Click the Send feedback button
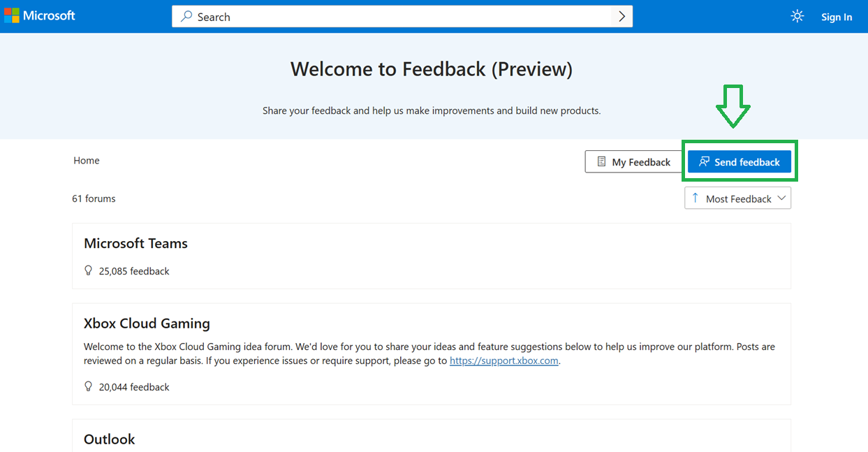The width and height of the screenshot is (868, 452). (740, 162)
